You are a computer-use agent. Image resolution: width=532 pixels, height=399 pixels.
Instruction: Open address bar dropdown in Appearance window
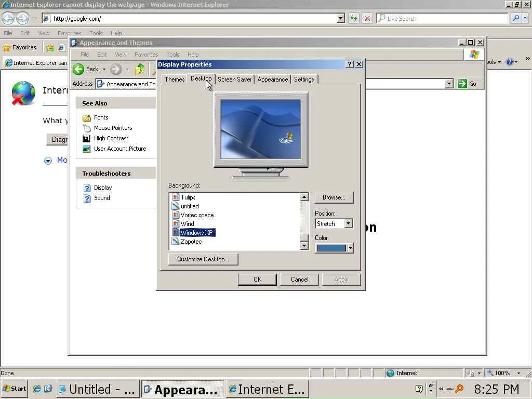click(x=449, y=84)
